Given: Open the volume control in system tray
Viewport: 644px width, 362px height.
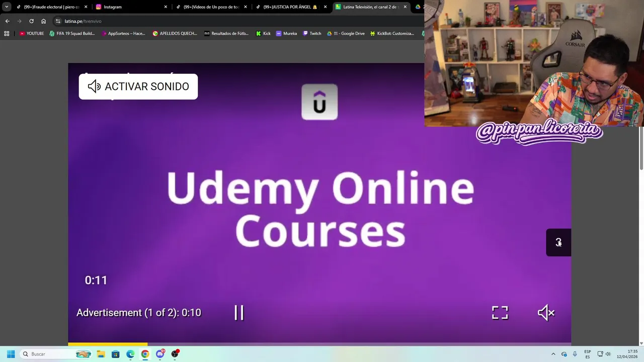Looking at the screenshot, I should [x=608, y=354].
